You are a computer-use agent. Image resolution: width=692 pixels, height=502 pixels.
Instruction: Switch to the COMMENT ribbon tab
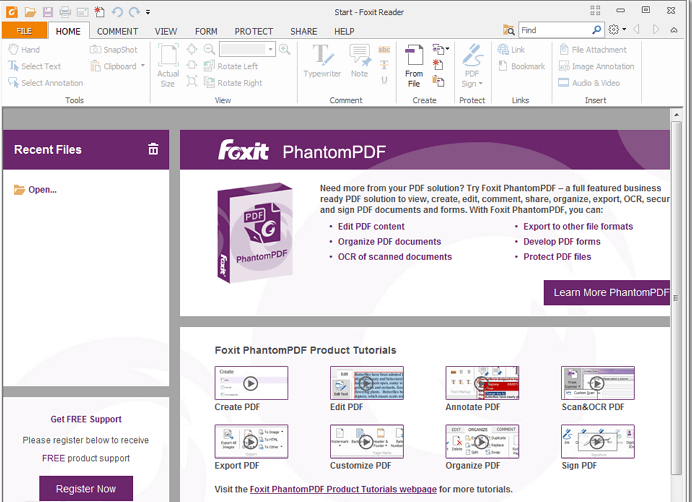(117, 31)
